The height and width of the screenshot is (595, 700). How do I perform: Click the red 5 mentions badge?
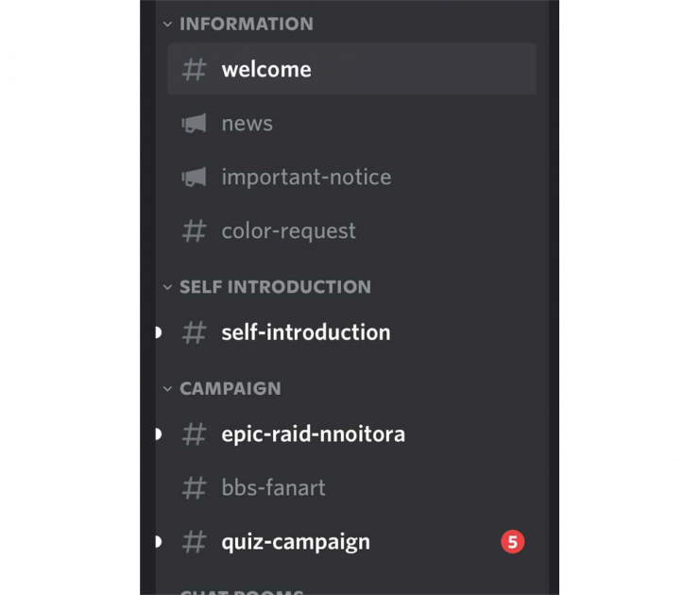pyautogui.click(x=512, y=542)
